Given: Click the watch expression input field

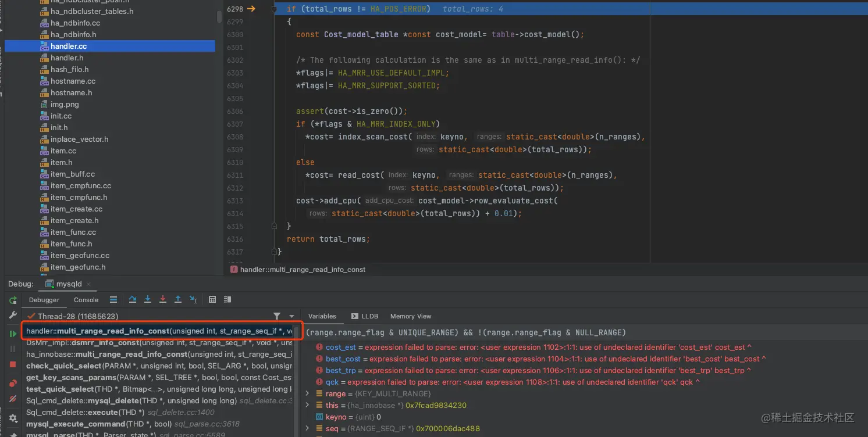Looking at the screenshot, I should tap(584, 332).
